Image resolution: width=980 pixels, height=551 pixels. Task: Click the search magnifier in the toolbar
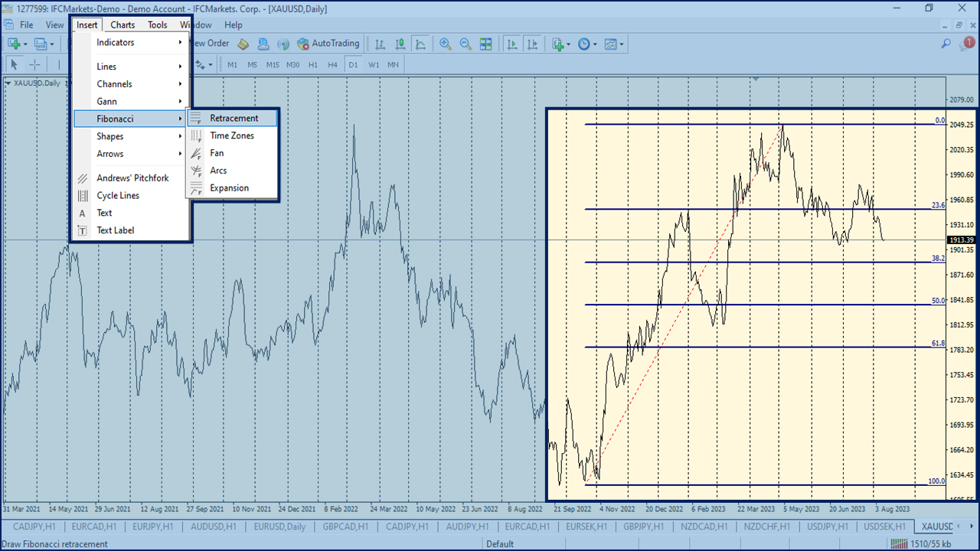(x=945, y=44)
